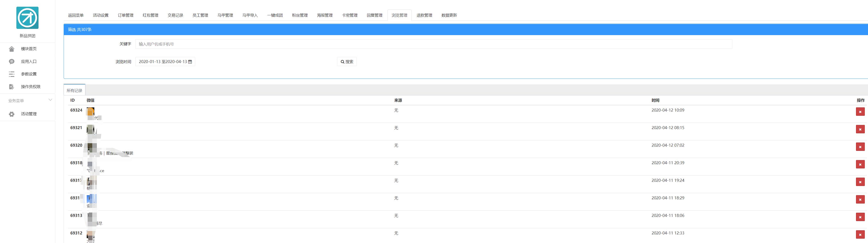Delete the 2020-04-11 18:29 record
868x243 pixels.
[860, 200]
